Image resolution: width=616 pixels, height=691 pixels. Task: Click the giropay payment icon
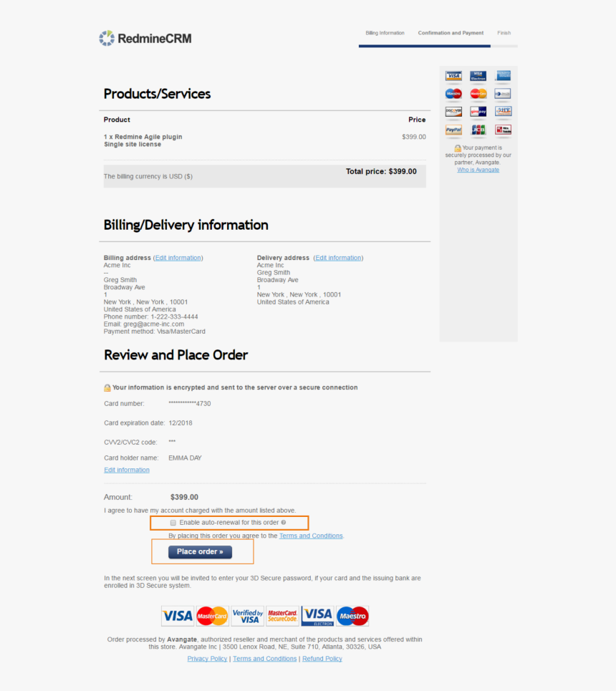pos(478,112)
